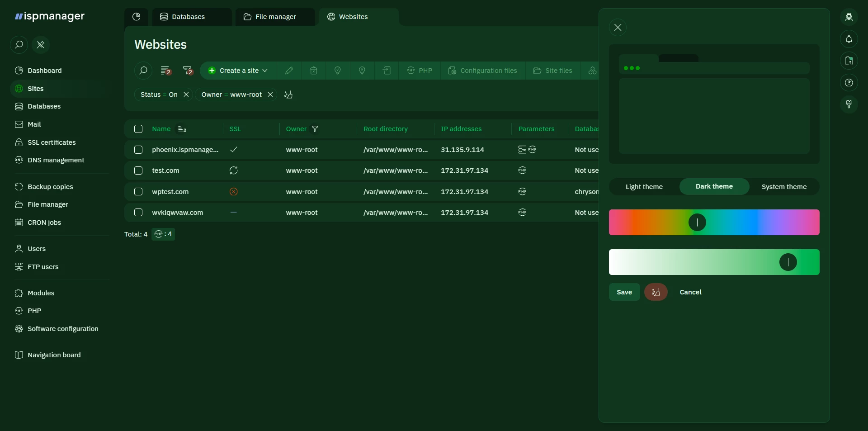Viewport: 868px width, 431px height.
Task: Switch to the File manager tab
Action: (275, 17)
